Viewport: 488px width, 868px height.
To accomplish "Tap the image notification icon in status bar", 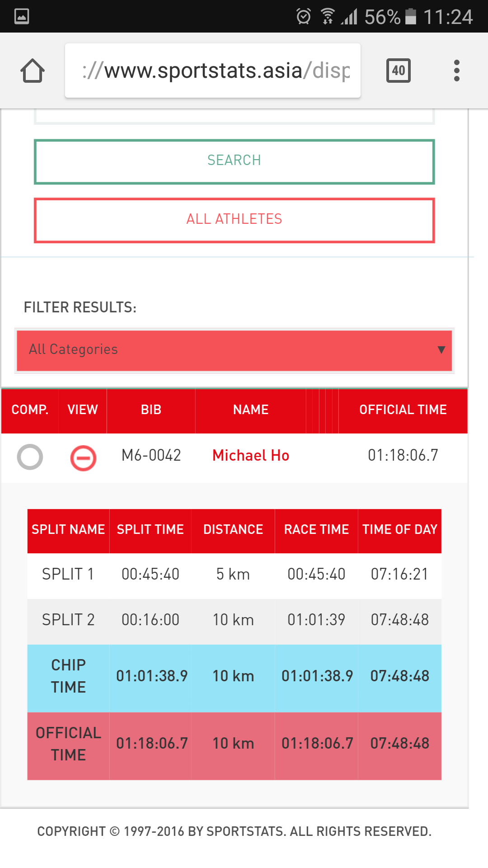I will pos(22,16).
